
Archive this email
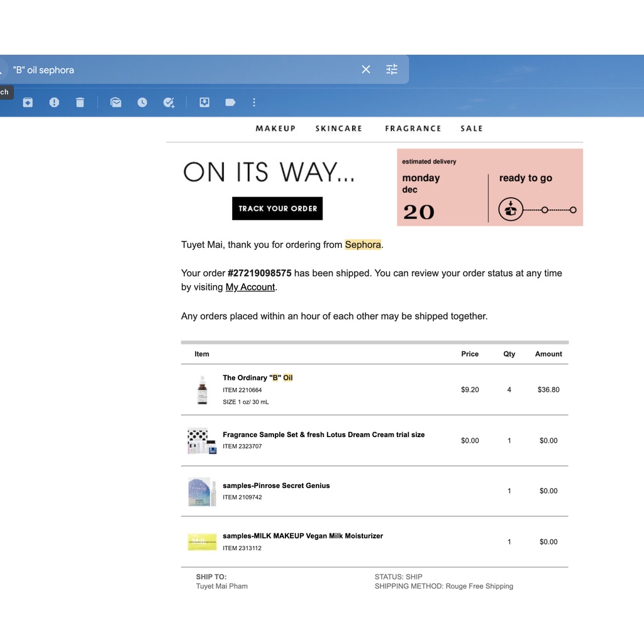pyautogui.click(x=28, y=103)
